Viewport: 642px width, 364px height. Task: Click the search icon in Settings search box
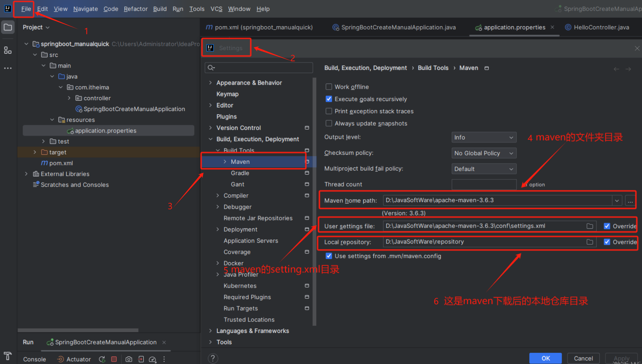[211, 68]
